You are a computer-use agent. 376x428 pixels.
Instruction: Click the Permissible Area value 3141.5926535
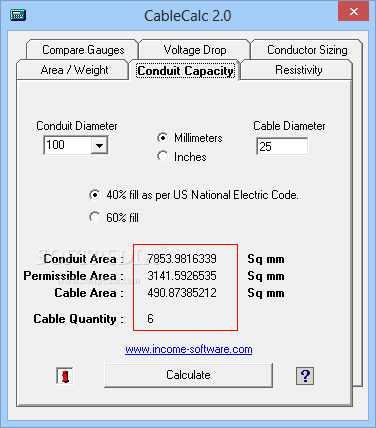[182, 276]
